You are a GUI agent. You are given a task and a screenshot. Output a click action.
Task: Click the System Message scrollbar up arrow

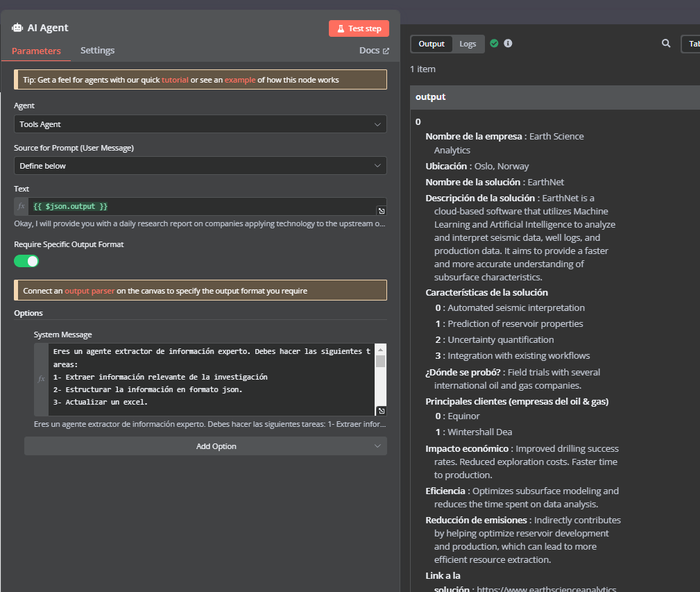click(x=380, y=350)
